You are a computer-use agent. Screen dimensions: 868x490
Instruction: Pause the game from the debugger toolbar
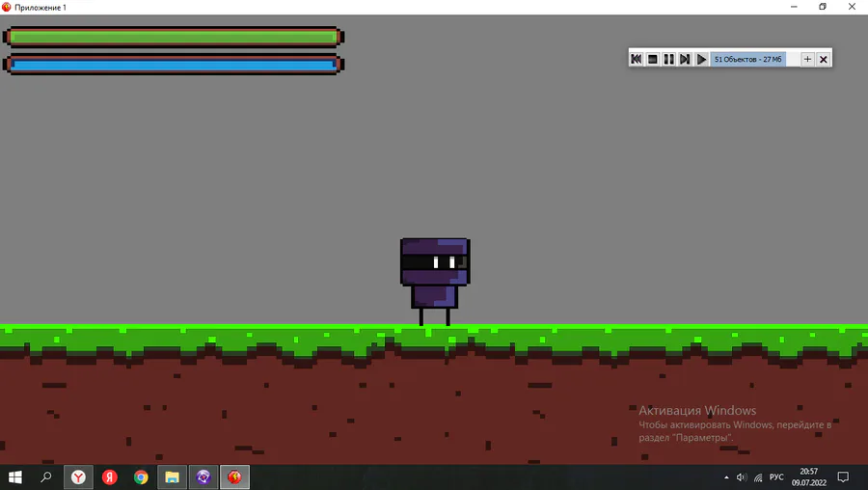tap(668, 59)
